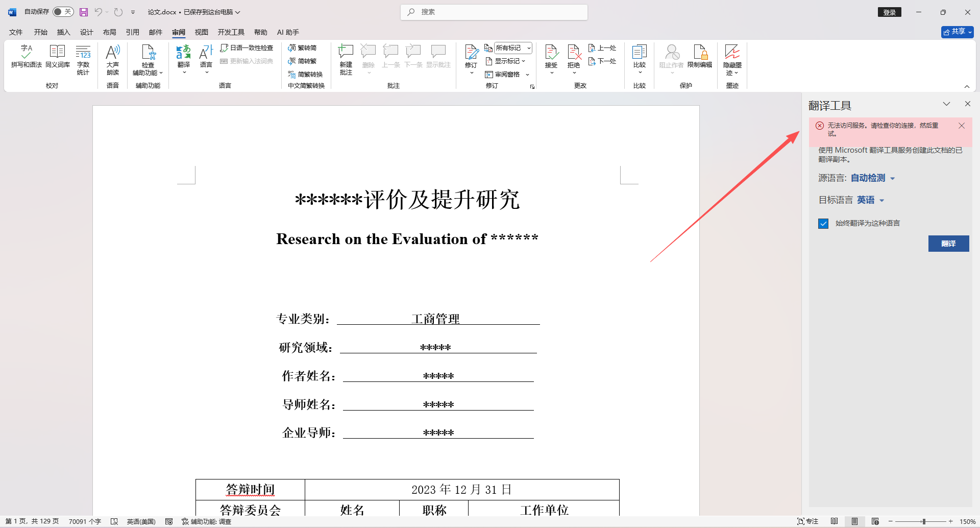980x528 pixels.
Task: Click the 70091 个字 word count
Action: click(85, 521)
